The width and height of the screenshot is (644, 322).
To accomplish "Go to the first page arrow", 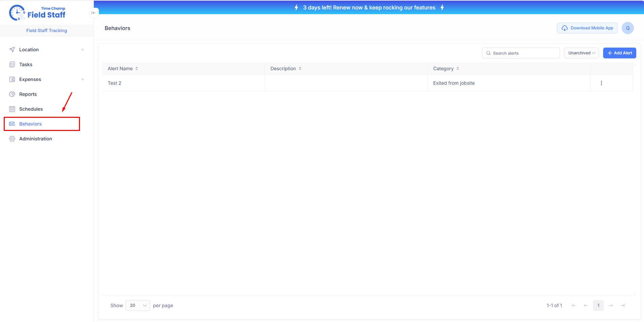I will (574, 305).
